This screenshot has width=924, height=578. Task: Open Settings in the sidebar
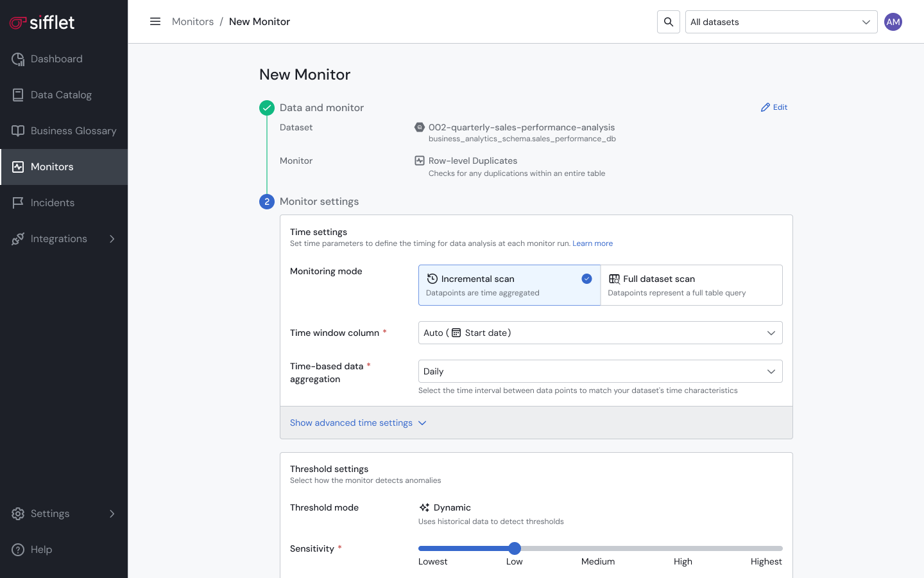click(64, 514)
